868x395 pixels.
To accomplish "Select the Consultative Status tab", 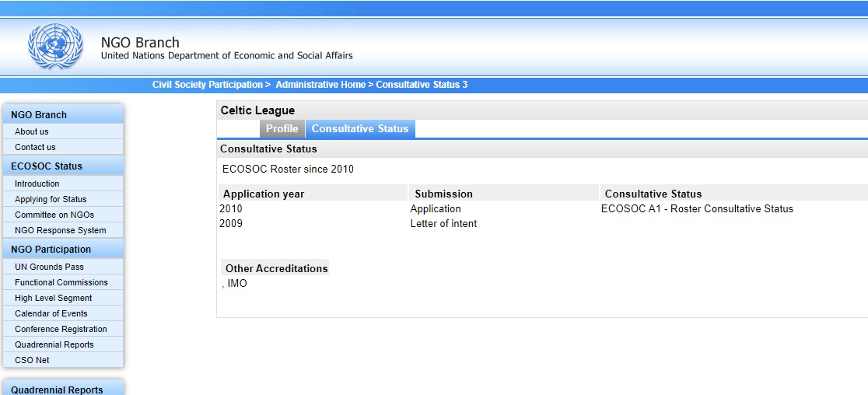I will [360, 128].
